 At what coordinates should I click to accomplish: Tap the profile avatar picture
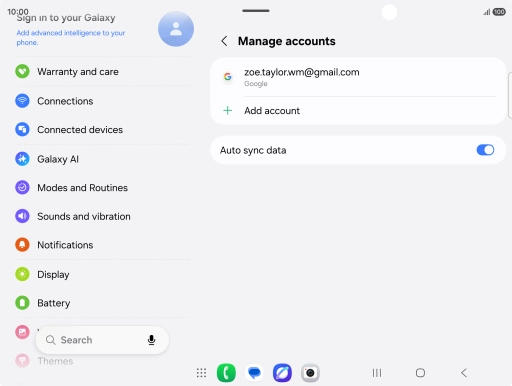(x=176, y=29)
